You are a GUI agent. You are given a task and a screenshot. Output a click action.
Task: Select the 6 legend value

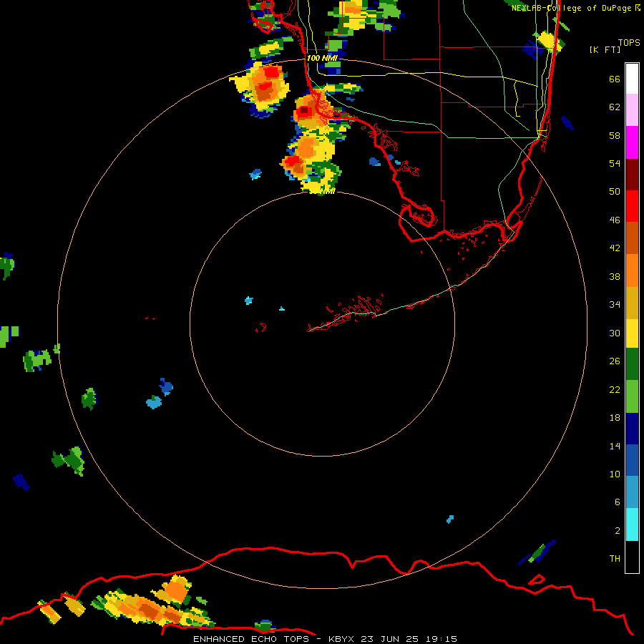click(x=618, y=502)
